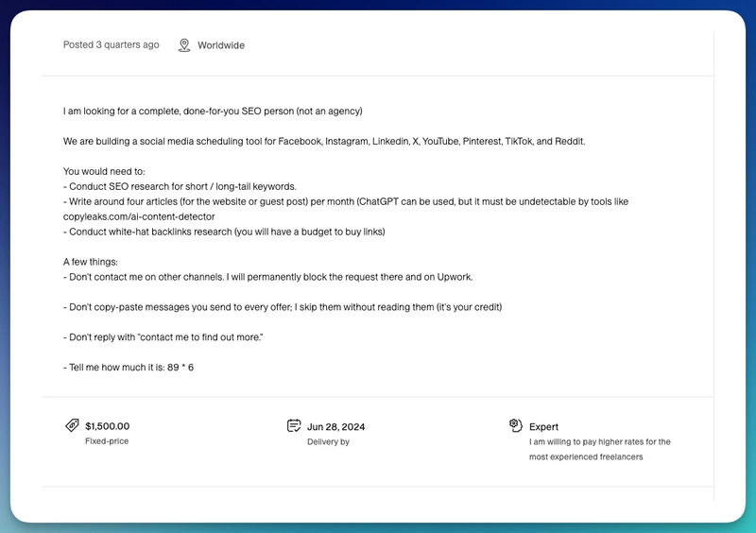Click the 'copyleaks.com/ai-content-detector' text
The width and height of the screenshot is (756, 533).
tap(139, 216)
